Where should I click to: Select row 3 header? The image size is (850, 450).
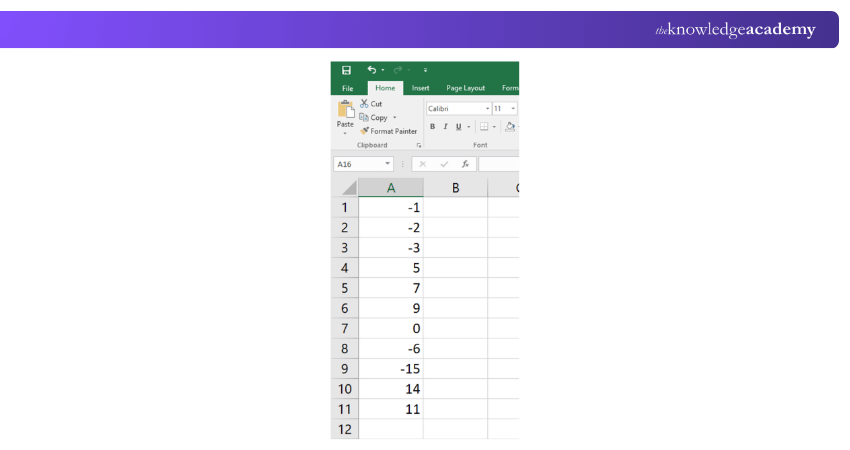pos(345,248)
